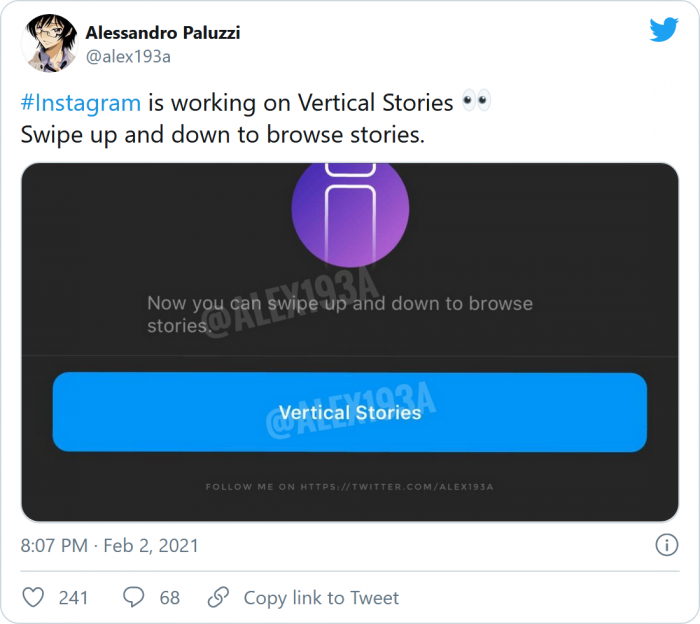Open the tweet info circle icon
This screenshot has width=700, height=624.
666,545
